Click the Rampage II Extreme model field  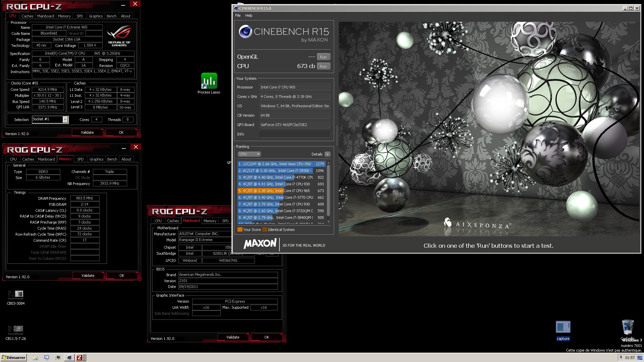205,240
